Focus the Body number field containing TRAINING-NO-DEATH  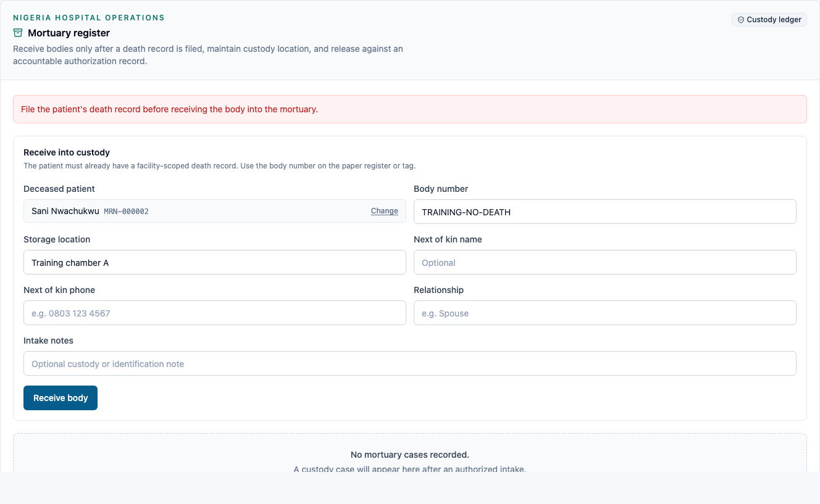tap(605, 212)
